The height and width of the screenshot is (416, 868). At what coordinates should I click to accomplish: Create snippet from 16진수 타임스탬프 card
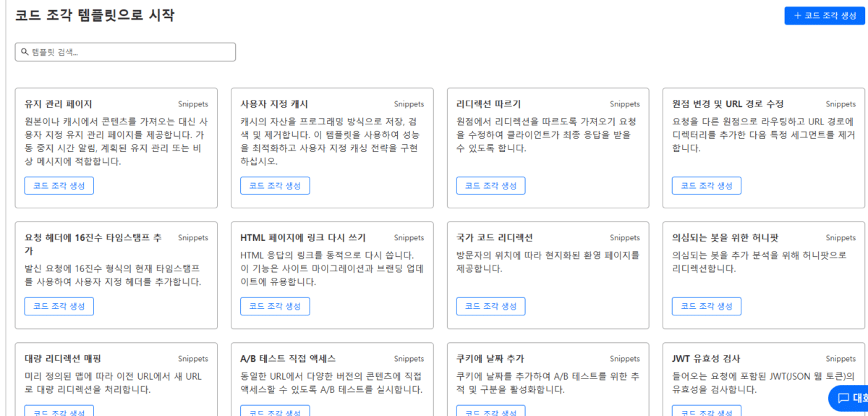pyautogui.click(x=59, y=306)
